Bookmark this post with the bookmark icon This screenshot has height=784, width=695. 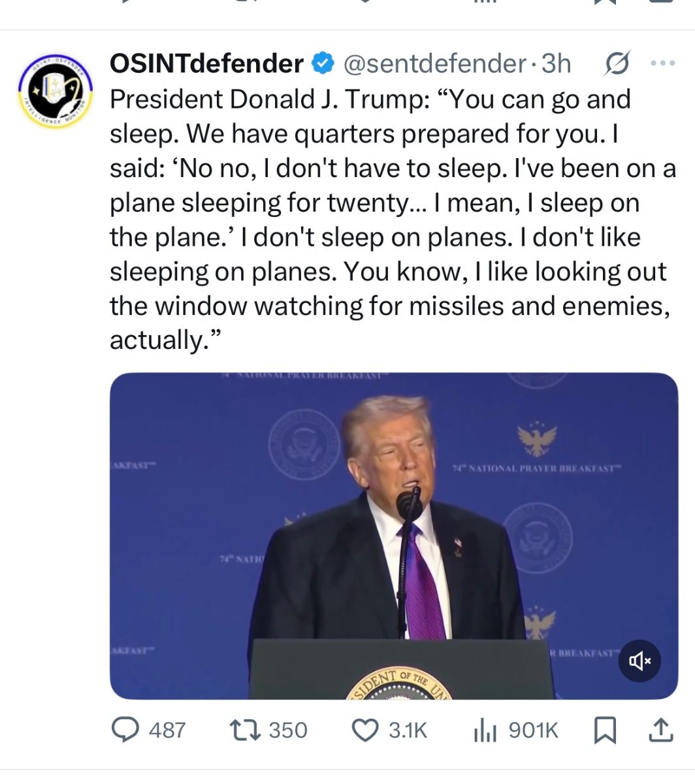click(605, 730)
